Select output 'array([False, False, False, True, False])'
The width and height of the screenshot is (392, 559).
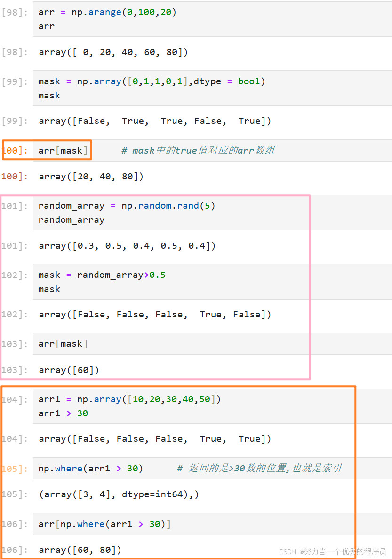coord(155,315)
